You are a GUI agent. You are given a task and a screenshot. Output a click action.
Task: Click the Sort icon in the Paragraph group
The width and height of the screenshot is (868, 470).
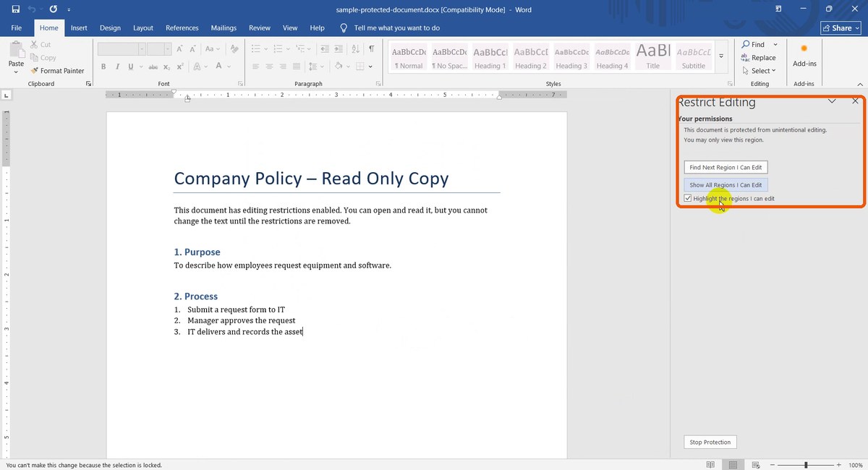pyautogui.click(x=354, y=49)
